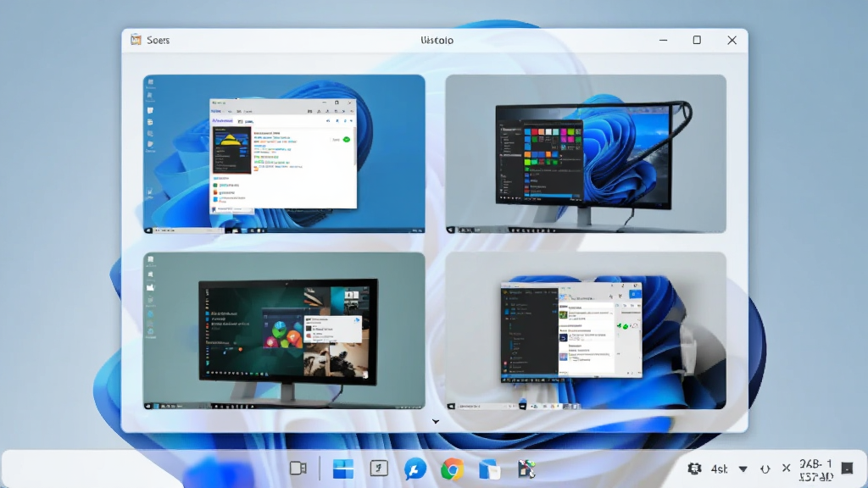Viewport: 868px width, 488px height.
Task: Expand more items with the bottom chevron arrow
Action: [x=436, y=422]
